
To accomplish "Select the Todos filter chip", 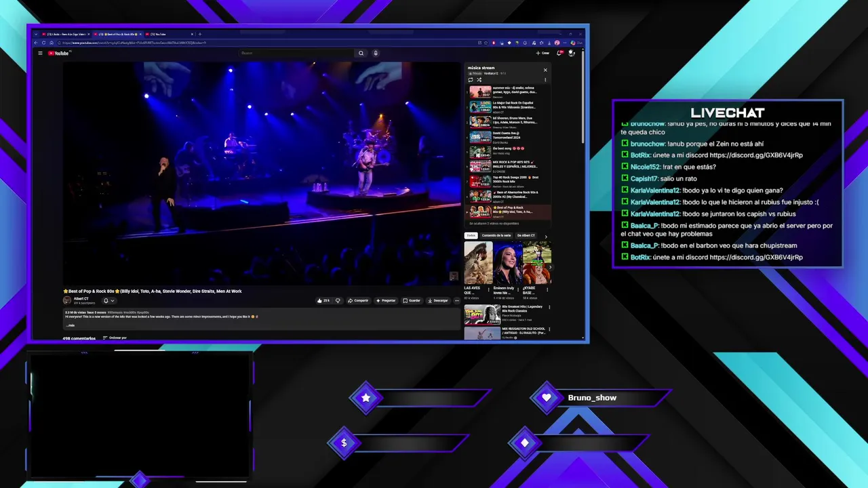I will click(471, 235).
